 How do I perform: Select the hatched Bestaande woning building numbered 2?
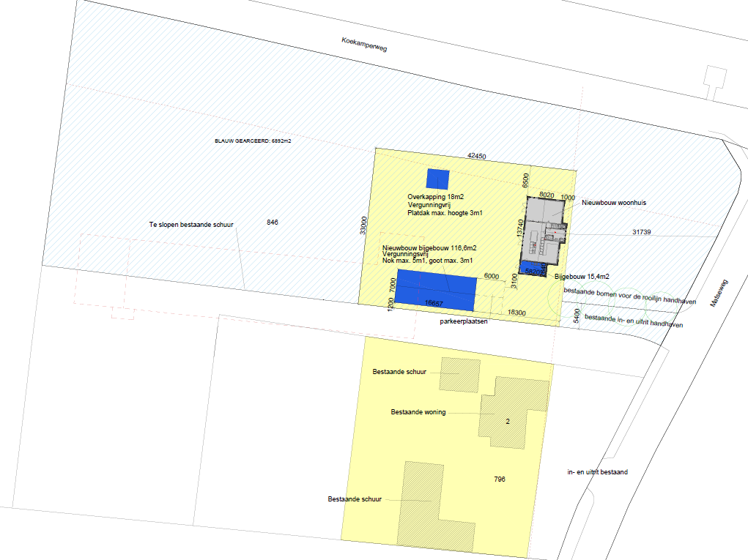coord(513,414)
